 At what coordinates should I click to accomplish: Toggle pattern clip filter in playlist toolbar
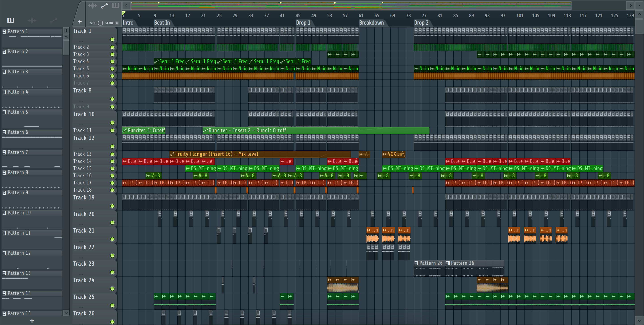(x=116, y=6)
